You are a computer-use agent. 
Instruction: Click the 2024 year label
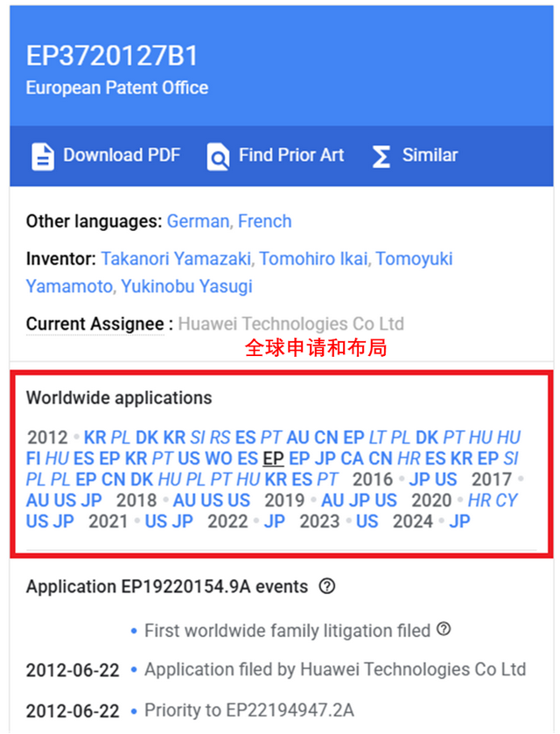tap(413, 521)
